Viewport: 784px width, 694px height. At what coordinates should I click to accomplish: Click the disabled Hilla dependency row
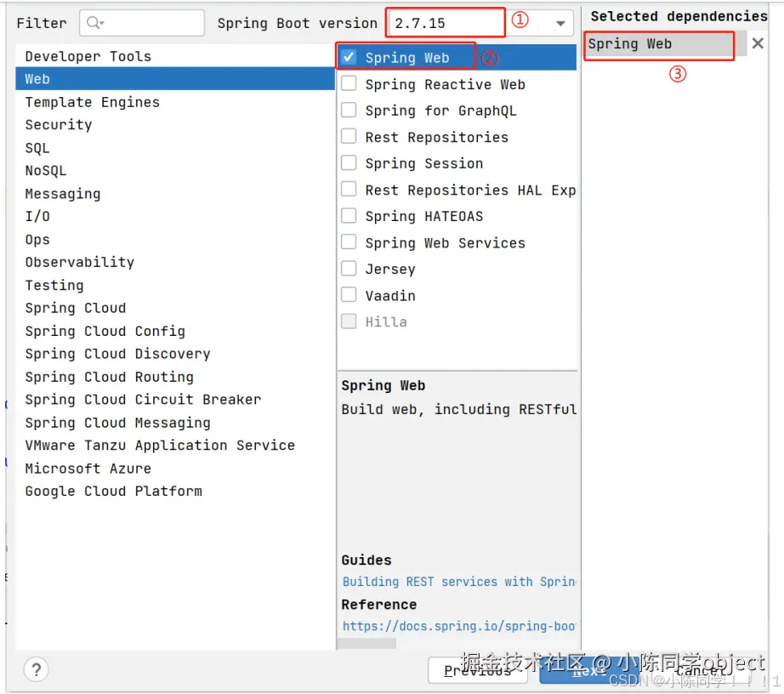coord(457,321)
